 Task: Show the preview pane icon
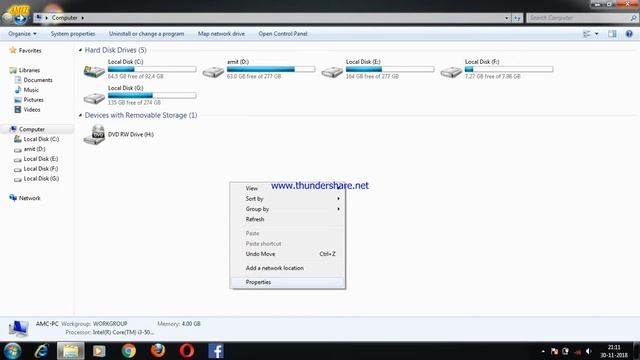[612, 34]
